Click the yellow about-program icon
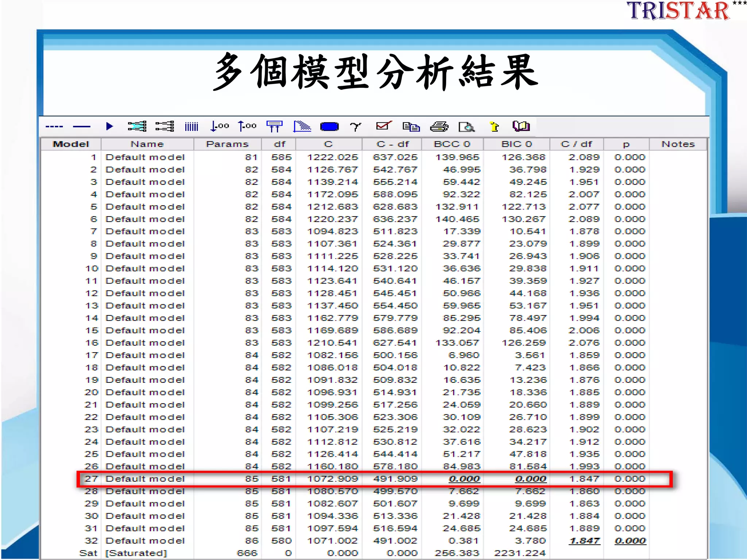The width and height of the screenshot is (747, 560). pos(494,127)
